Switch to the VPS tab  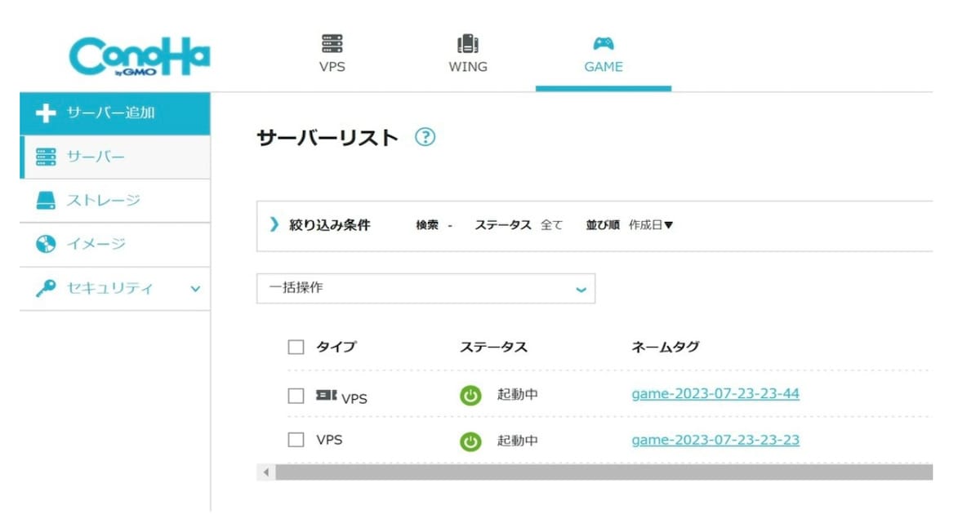tap(332, 55)
